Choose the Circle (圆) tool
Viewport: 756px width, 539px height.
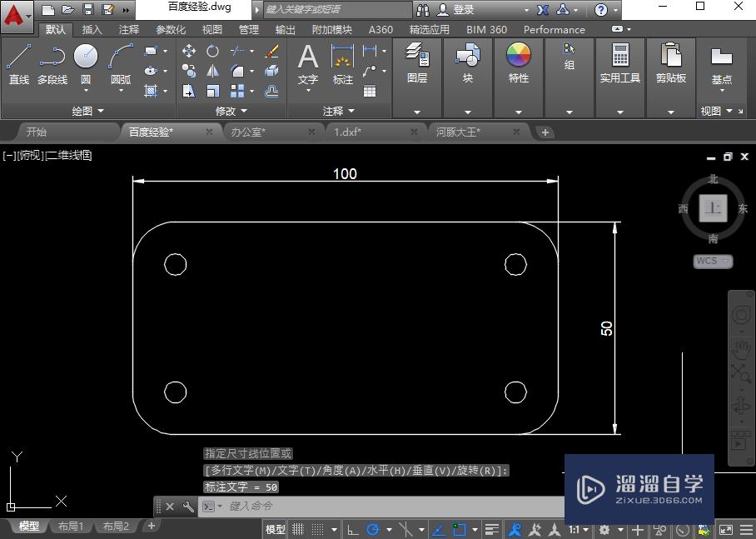point(85,57)
